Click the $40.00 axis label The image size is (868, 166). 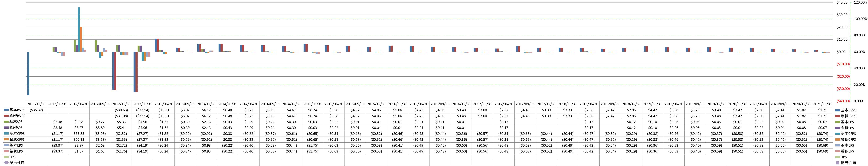coord(842,2)
